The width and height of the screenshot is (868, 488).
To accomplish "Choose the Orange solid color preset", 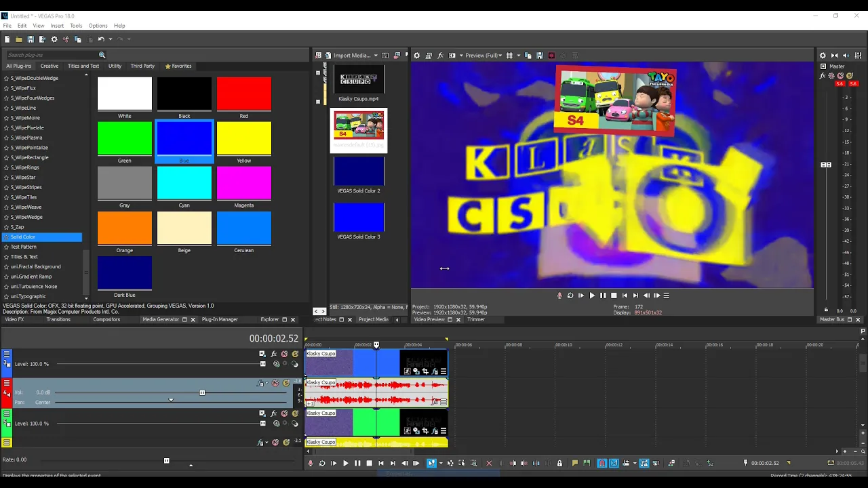I will (125, 228).
